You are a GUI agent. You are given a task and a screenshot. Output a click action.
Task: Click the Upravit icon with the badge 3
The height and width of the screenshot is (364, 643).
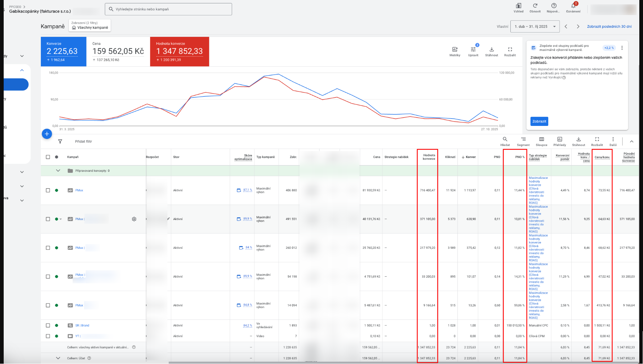click(x=473, y=50)
